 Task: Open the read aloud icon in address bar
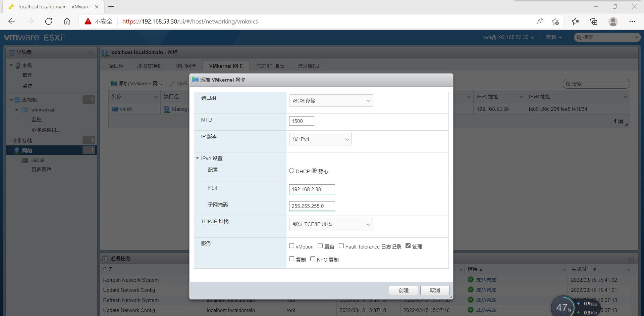(x=540, y=21)
